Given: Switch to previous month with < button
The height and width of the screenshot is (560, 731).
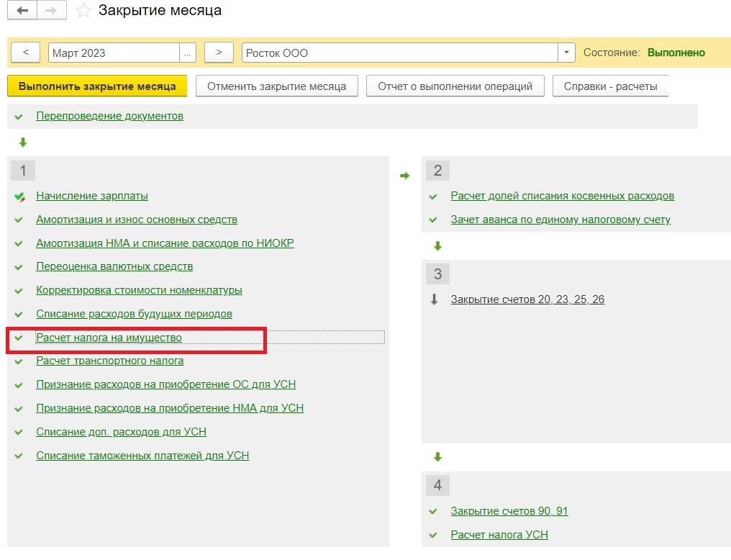Looking at the screenshot, I should tap(26, 53).
